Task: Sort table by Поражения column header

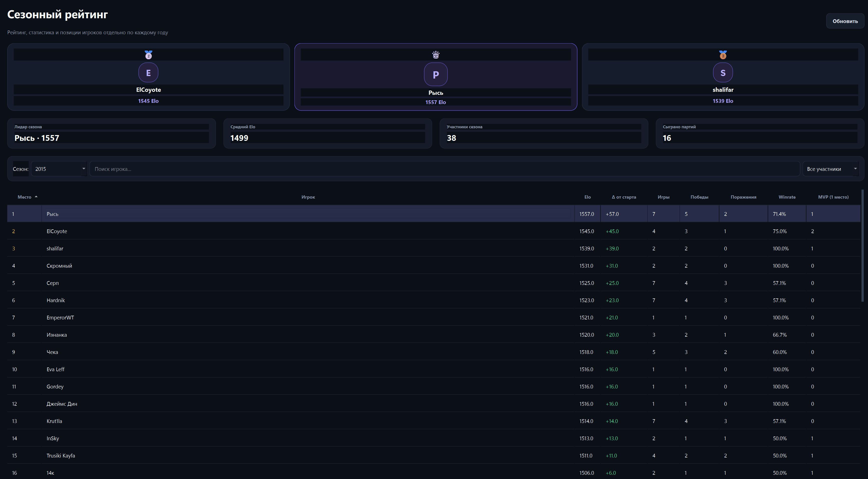Action: click(743, 197)
